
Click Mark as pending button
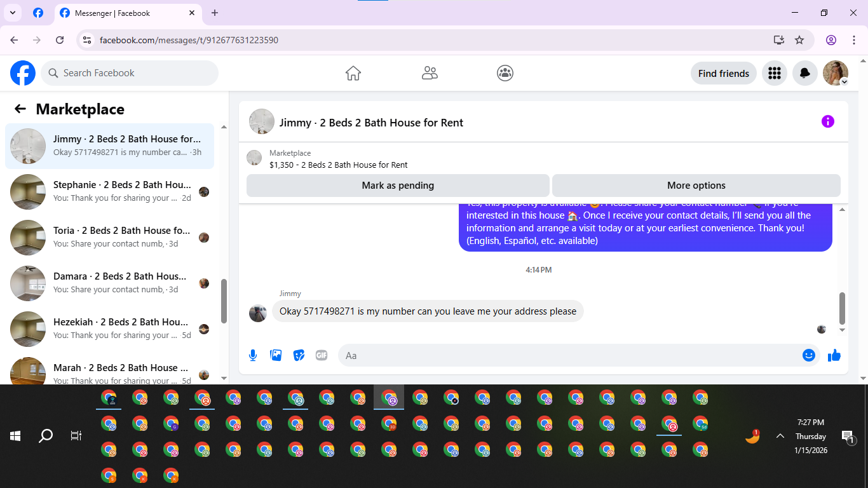coord(398,186)
